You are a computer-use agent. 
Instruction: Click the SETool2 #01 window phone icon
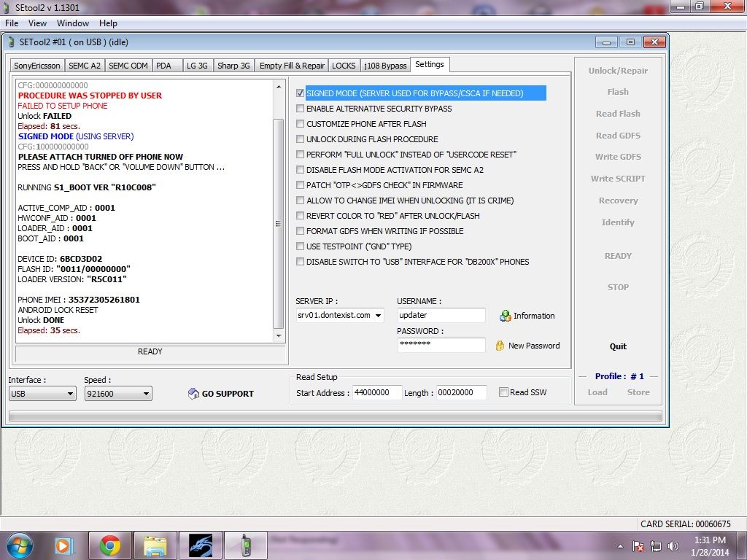point(12,42)
